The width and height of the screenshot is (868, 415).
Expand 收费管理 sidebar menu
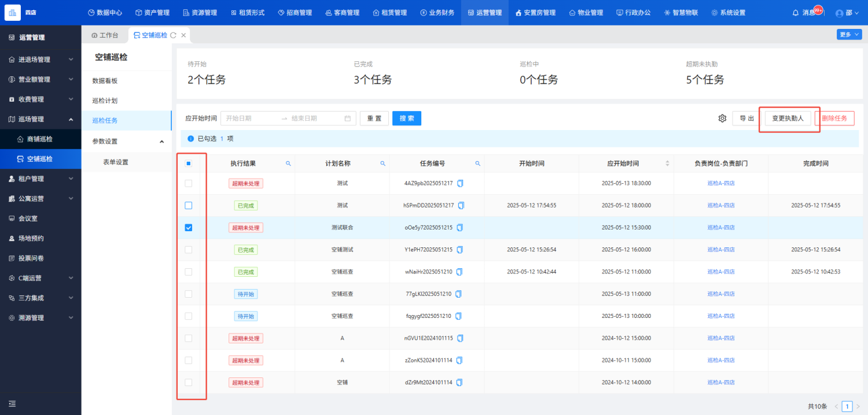pyautogui.click(x=41, y=99)
